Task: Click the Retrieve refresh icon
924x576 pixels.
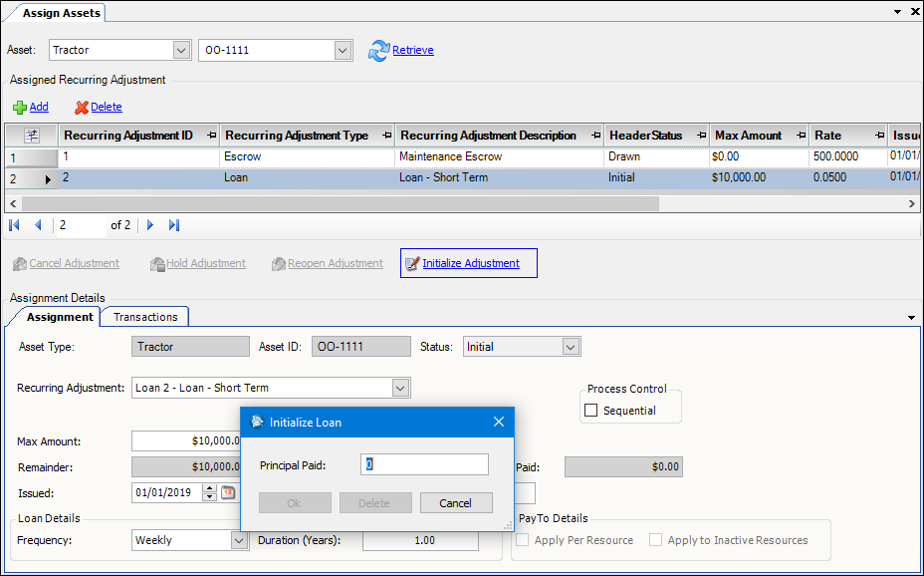Action: pyautogui.click(x=378, y=50)
